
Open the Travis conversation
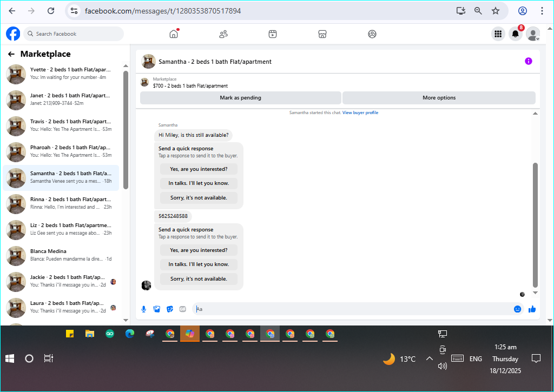coord(61,126)
